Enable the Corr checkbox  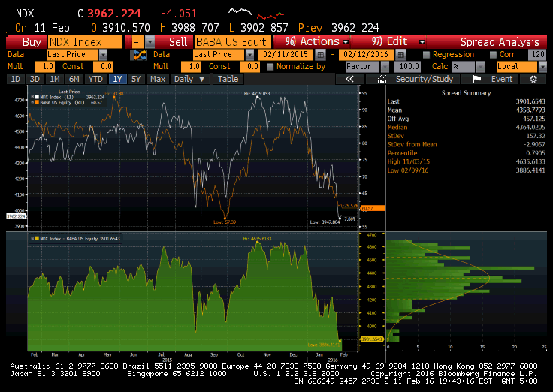(x=493, y=55)
